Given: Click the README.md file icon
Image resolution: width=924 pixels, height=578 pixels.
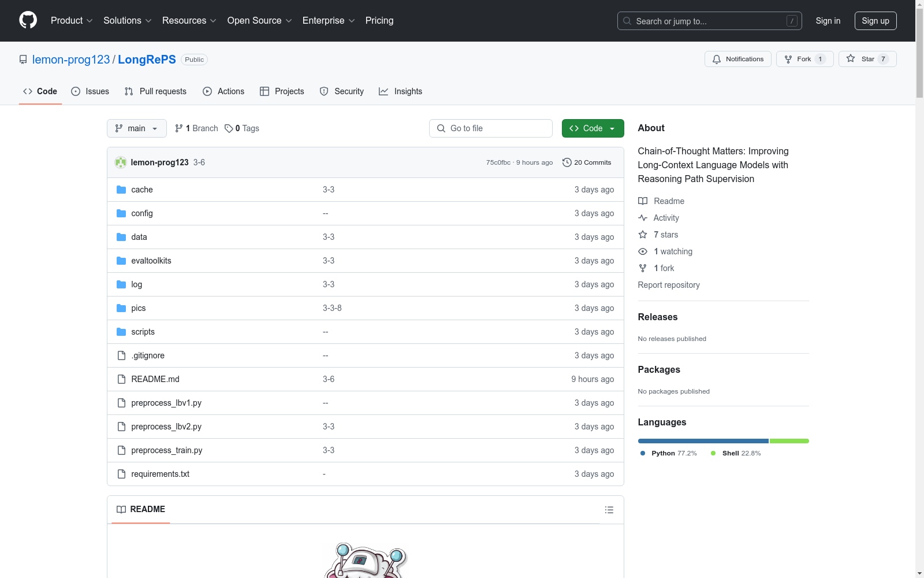Looking at the screenshot, I should 121,379.
